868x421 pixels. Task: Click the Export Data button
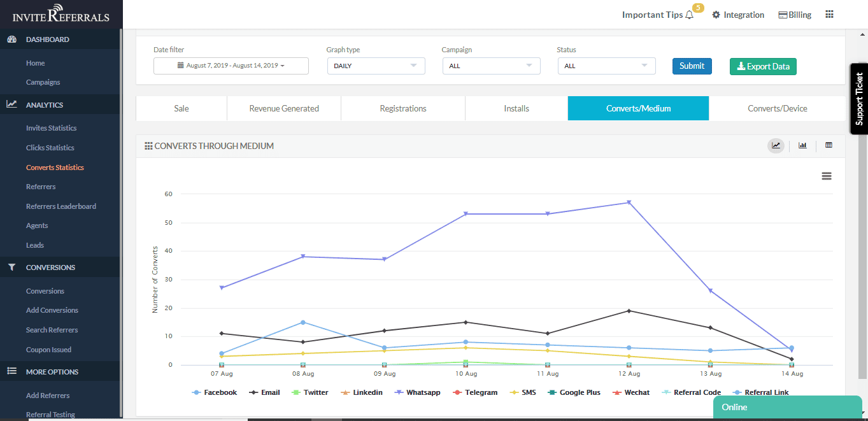763,66
